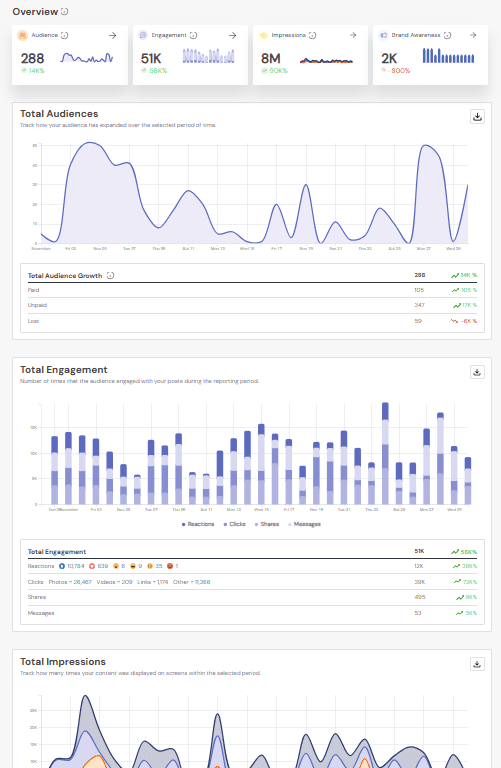Image resolution: width=501 pixels, height=768 pixels.
Task: Click the Brand Awareness megaphone icon
Action: click(x=383, y=35)
